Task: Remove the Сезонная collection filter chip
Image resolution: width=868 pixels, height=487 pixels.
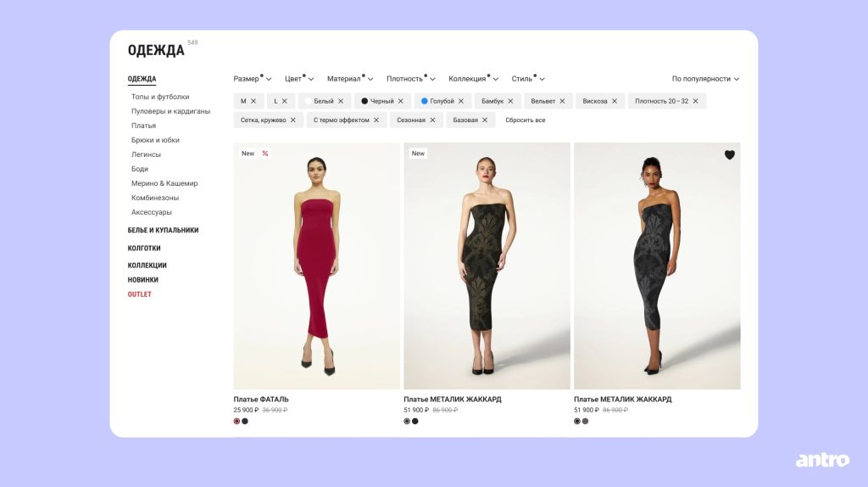Action: point(432,120)
